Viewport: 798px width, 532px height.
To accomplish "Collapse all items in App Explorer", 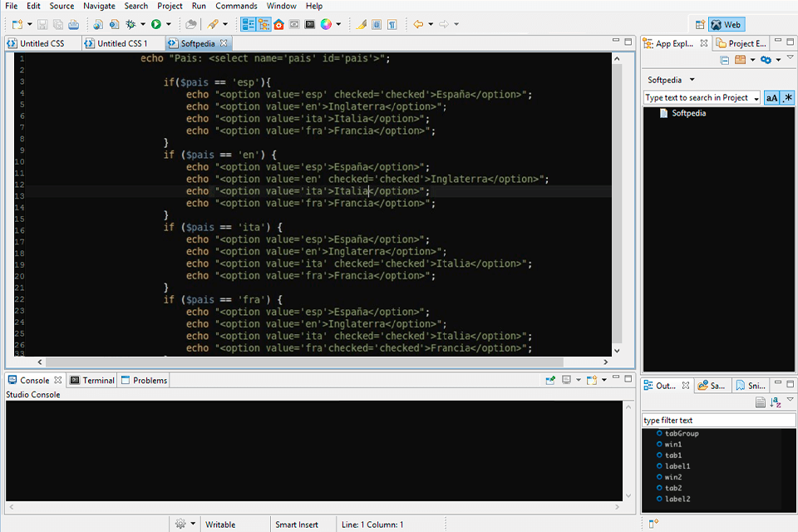I will (725, 59).
